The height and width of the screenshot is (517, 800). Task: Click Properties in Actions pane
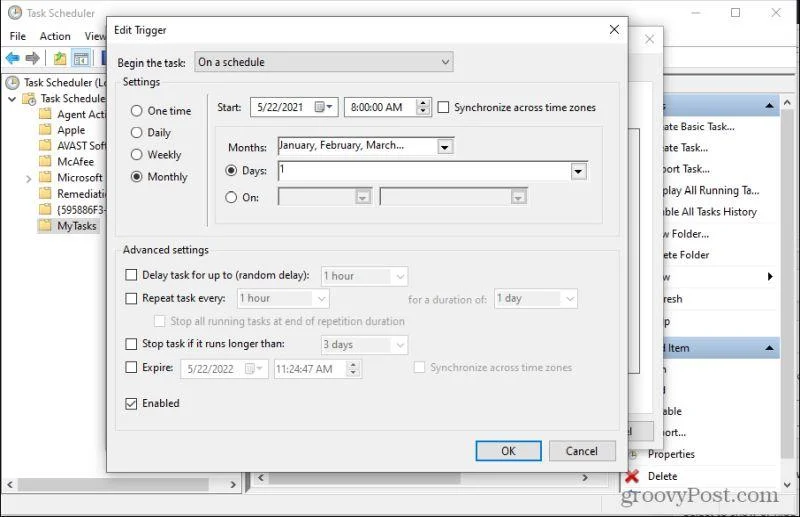(x=671, y=454)
